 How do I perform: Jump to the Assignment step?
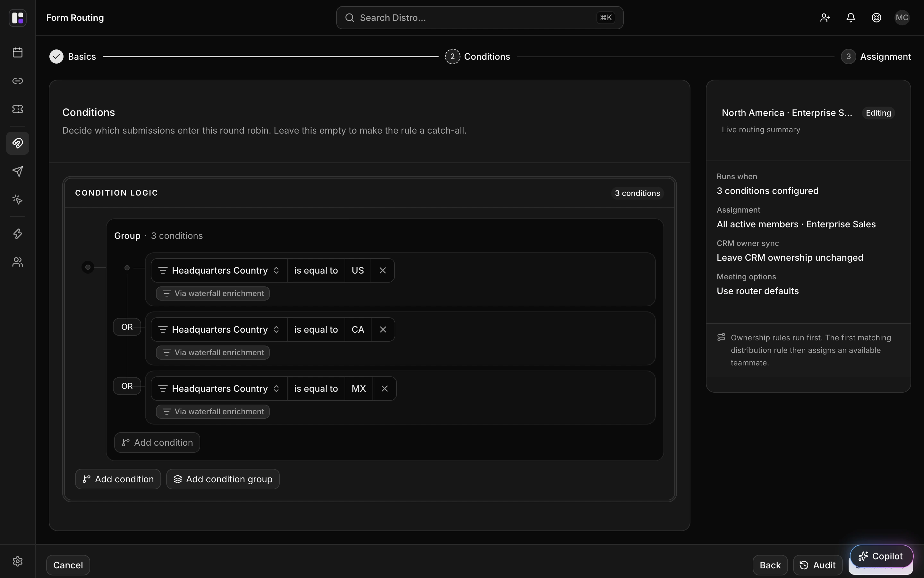[x=876, y=57]
